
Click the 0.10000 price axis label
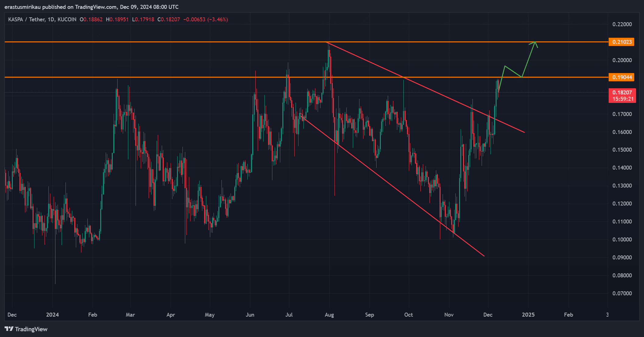click(x=622, y=240)
